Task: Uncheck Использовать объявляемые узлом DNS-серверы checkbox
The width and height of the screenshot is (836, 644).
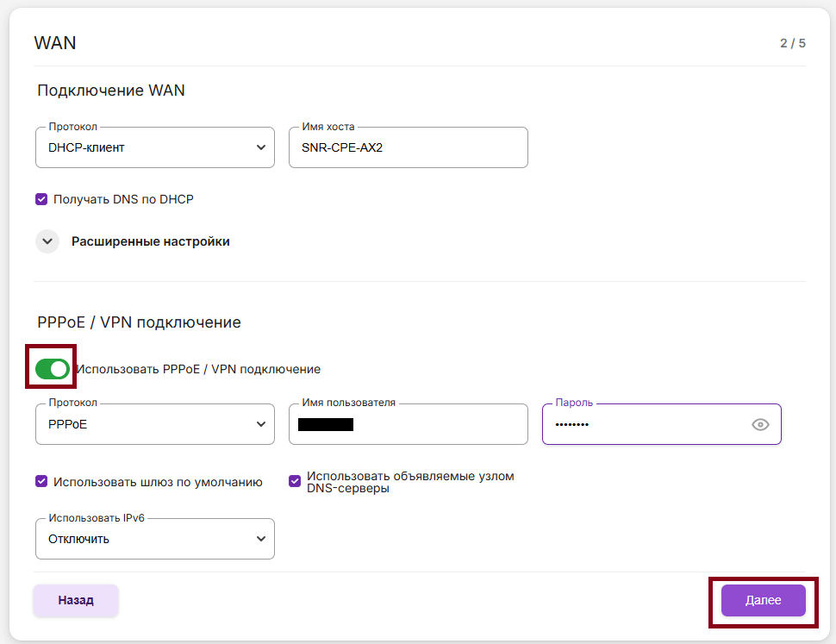Action: pyautogui.click(x=295, y=482)
